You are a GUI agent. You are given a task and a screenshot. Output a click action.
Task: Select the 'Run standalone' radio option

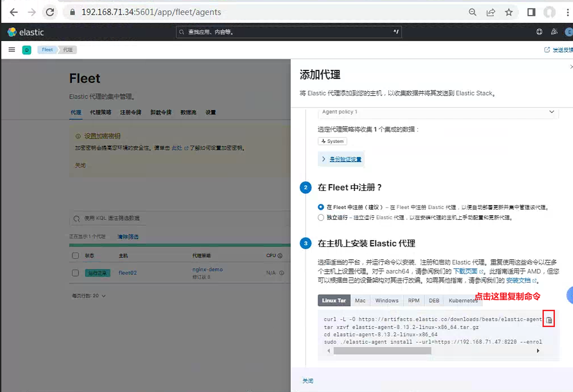(321, 217)
